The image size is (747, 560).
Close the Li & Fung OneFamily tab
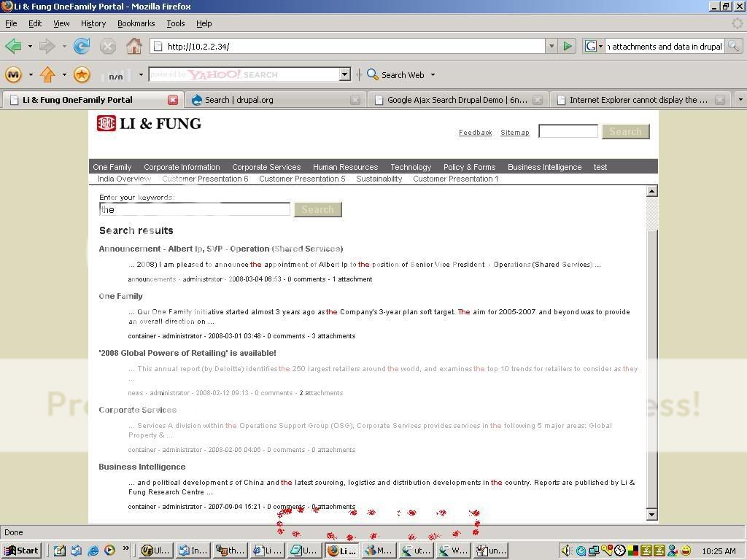click(x=173, y=100)
